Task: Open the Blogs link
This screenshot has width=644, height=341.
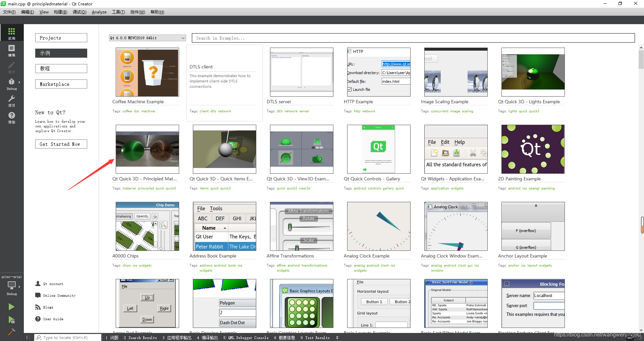Action: 48,307
